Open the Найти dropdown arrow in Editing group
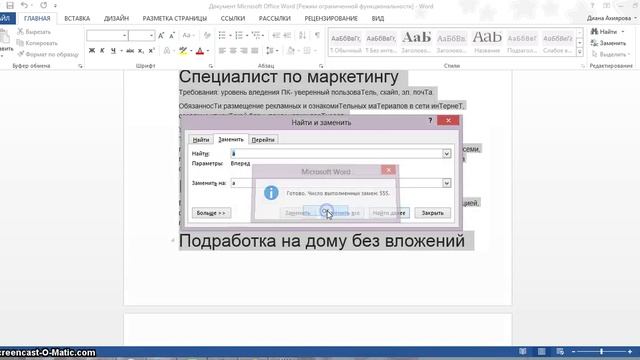Screen dimensions: 640x360 623,31
